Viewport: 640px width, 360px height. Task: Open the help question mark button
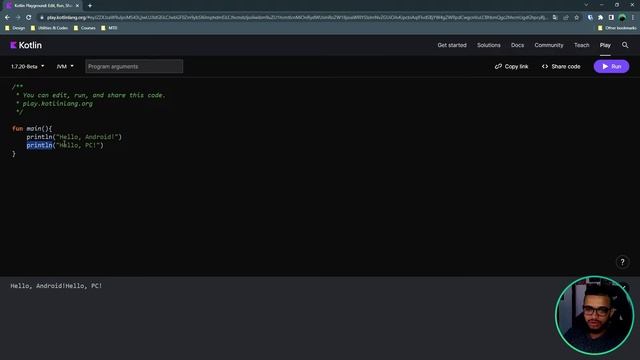click(622, 262)
